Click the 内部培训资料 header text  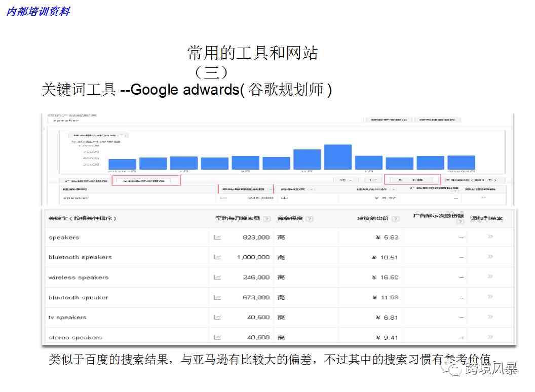[x=38, y=12]
